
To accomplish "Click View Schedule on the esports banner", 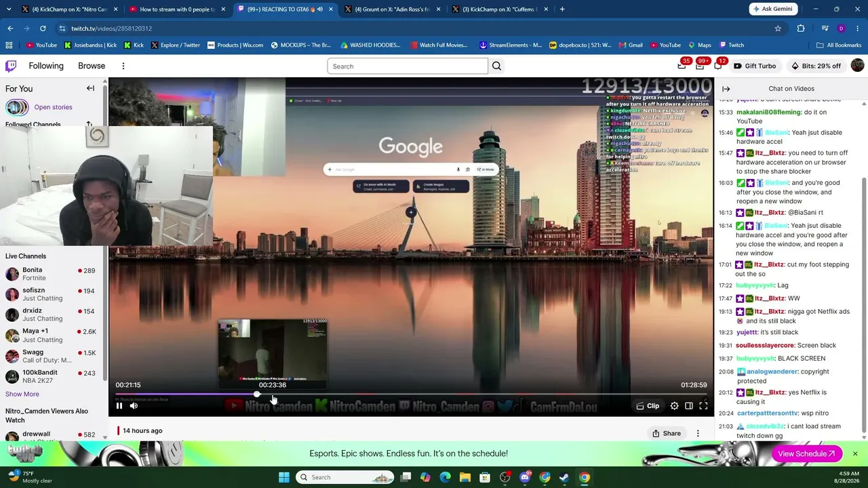I will pyautogui.click(x=806, y=453).
